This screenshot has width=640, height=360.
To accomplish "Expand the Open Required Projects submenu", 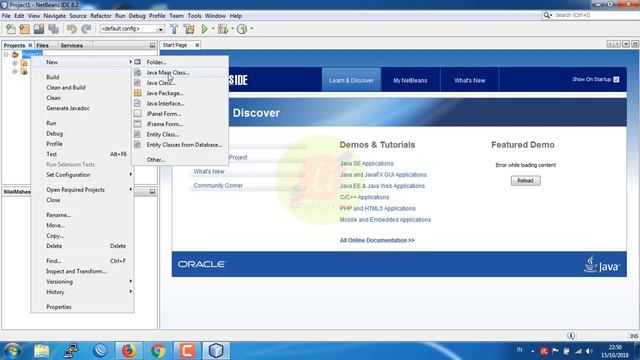I will click(82, 190).
